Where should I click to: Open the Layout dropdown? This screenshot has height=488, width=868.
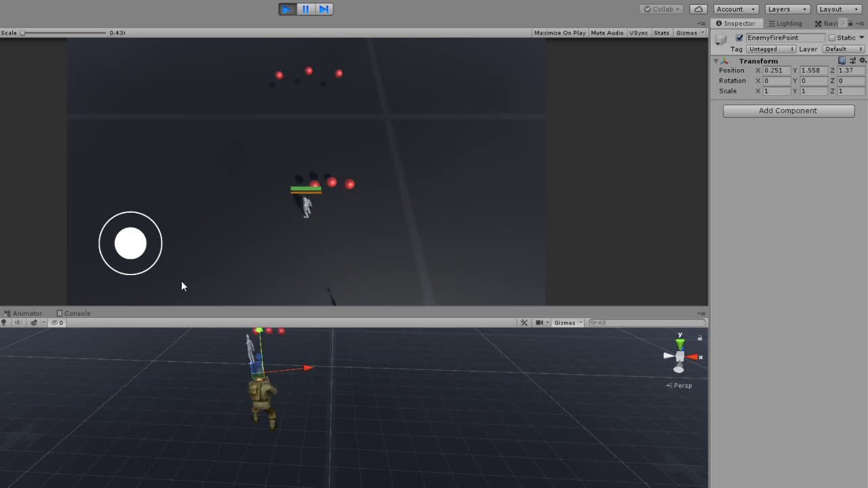point(839,9)
